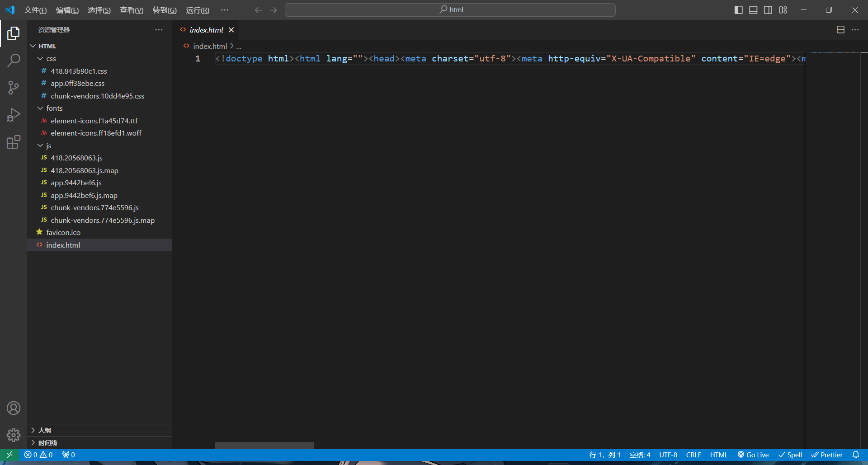
Task: Select the index.html editor tab
Action: pyautogui.click(x=206, y=30)
